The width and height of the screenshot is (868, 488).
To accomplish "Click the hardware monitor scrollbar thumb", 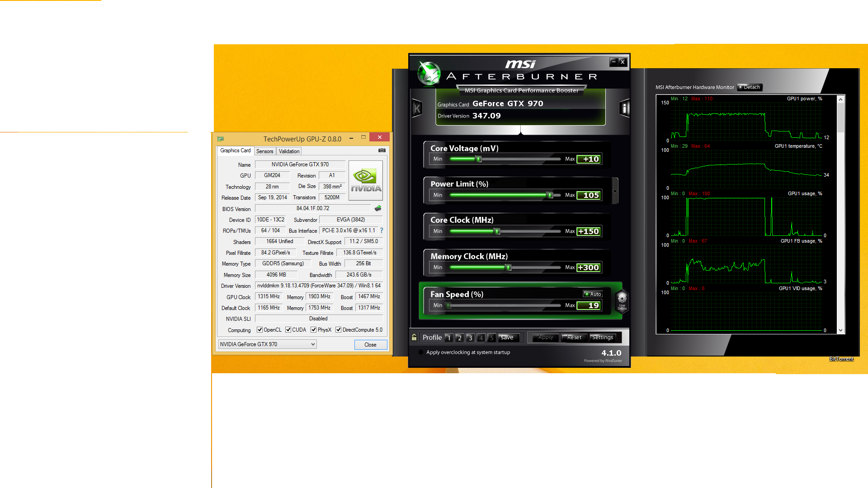I will click(x=840, y=117).
